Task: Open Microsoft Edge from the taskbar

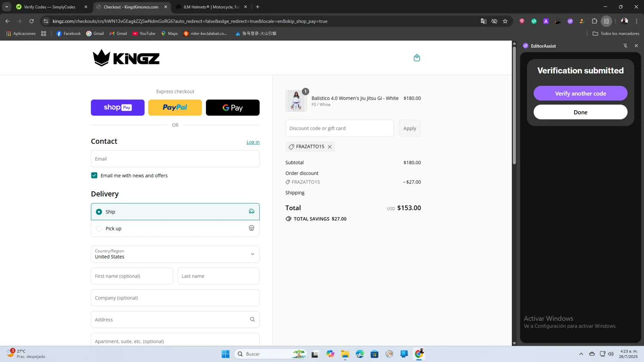Action: click(x=360, y=354)
